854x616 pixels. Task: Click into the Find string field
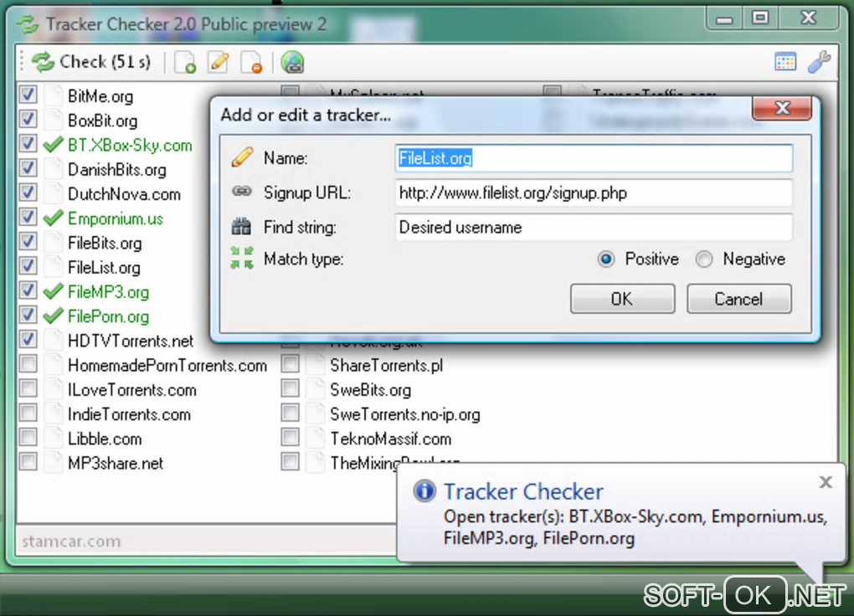click(x=594, y=227)
